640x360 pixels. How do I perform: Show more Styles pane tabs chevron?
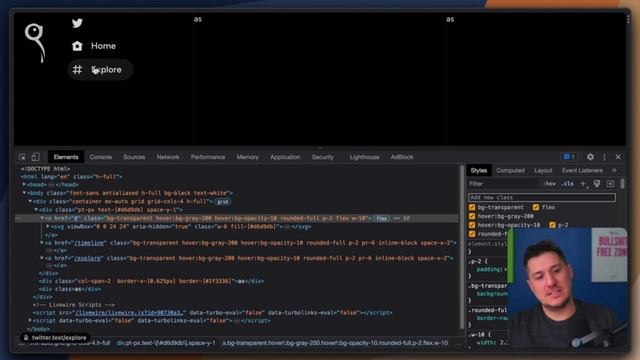614,171
